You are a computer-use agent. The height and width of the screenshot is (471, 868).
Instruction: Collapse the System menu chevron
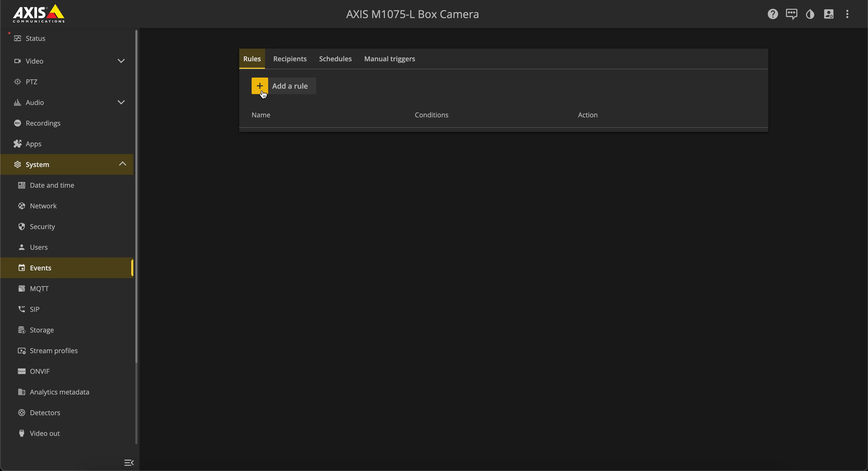[122, 164]
